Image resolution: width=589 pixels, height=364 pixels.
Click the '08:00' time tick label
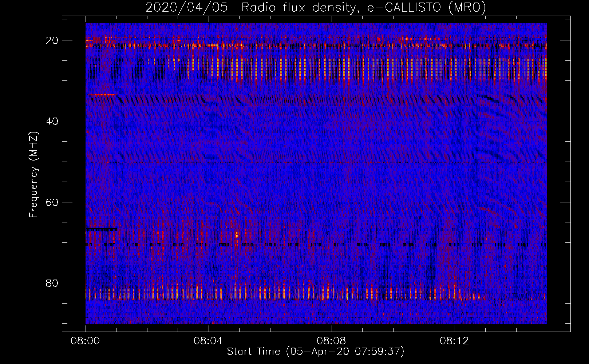click(x=86, y=341)
